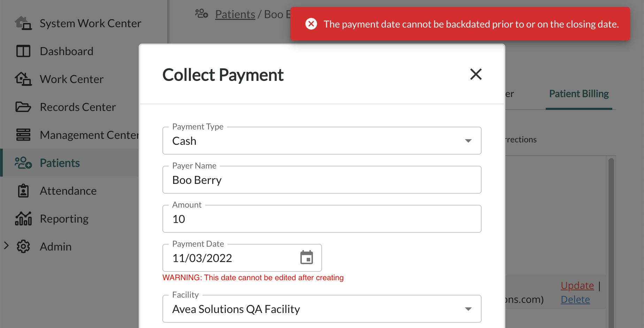Click the Management Center stack icon
Screen dimensions: 644x328
[x=23, y=135]
